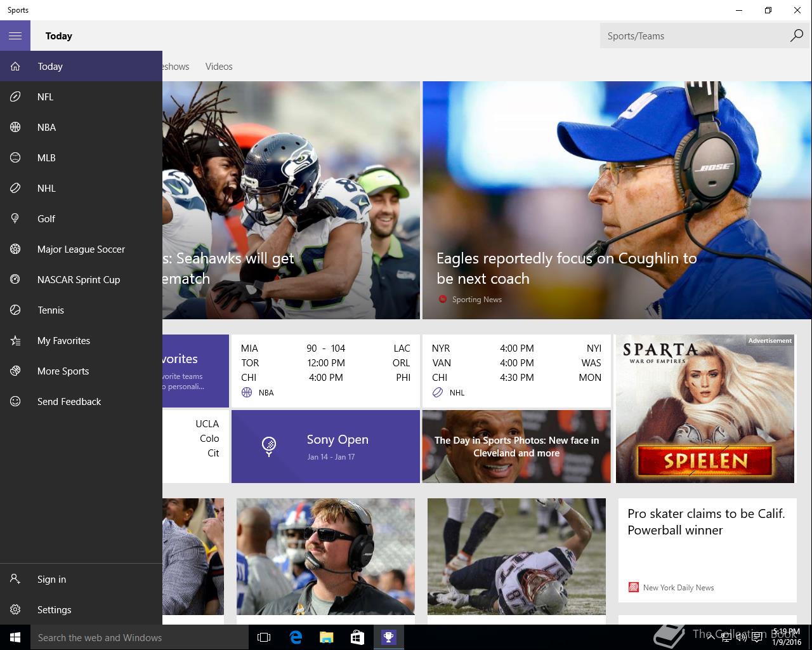Open Task View in the taskbar

(x=264, y=637)
